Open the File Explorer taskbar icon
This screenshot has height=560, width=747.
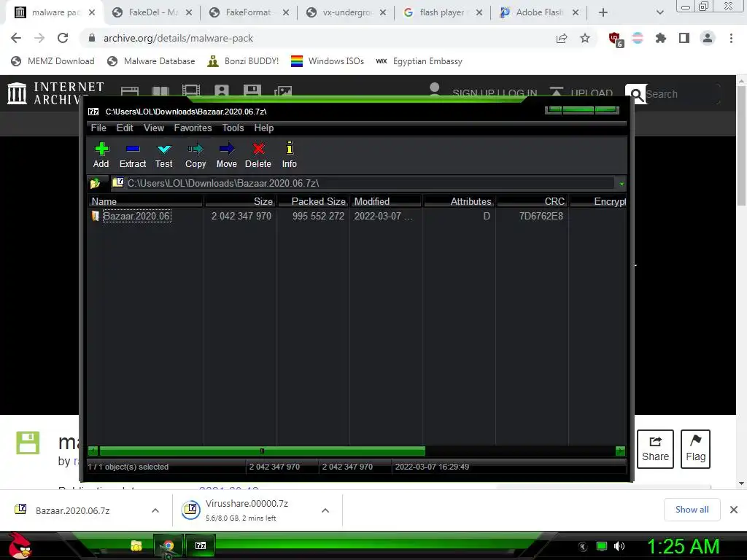coord(136,545)
